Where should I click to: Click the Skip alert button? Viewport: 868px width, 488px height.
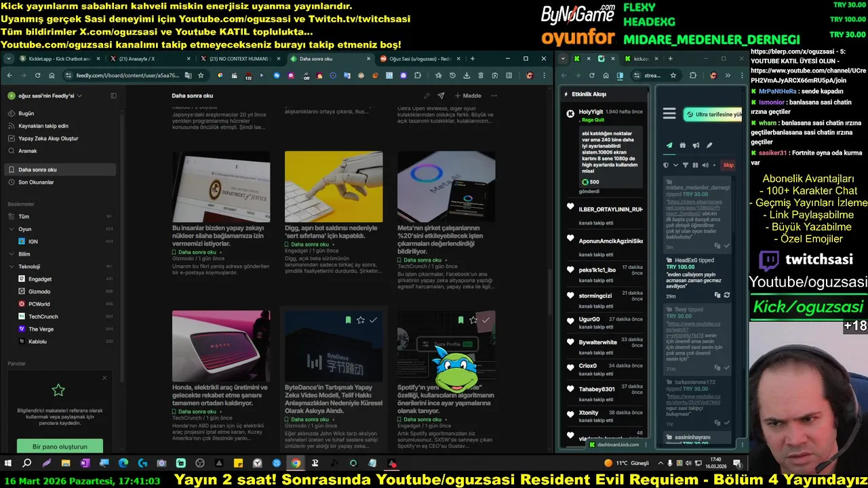728,165
